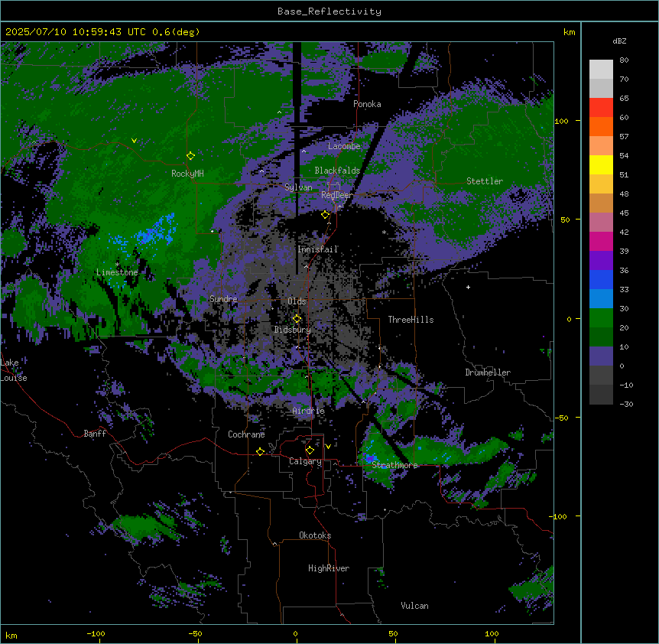Select the bright blue 36 dBZ legend swatch
Screen dimensions: 659x644
[x=601, y=279]
